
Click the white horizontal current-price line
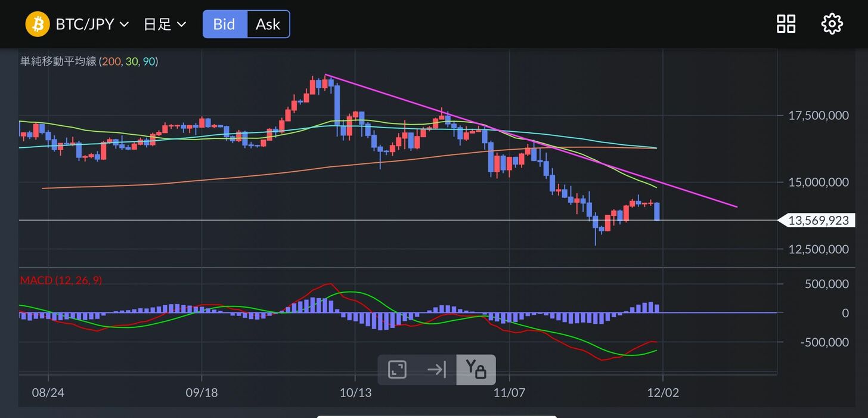358,221
